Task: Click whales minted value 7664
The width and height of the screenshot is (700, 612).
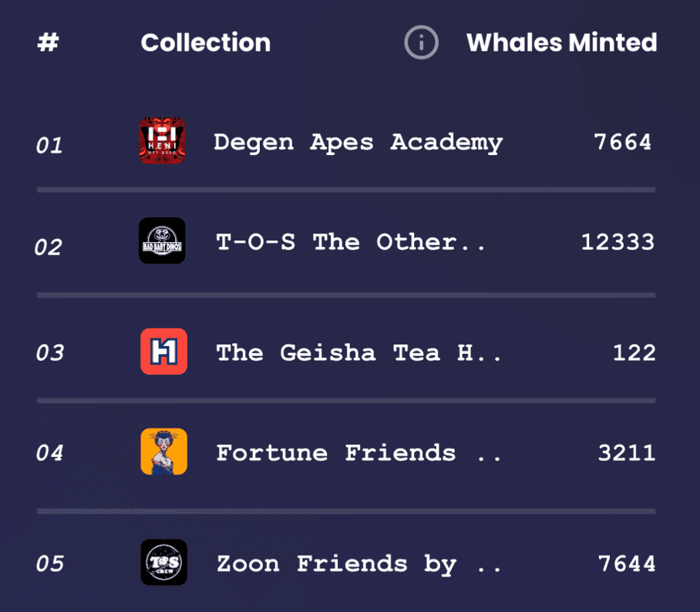Action: [622, 142]
